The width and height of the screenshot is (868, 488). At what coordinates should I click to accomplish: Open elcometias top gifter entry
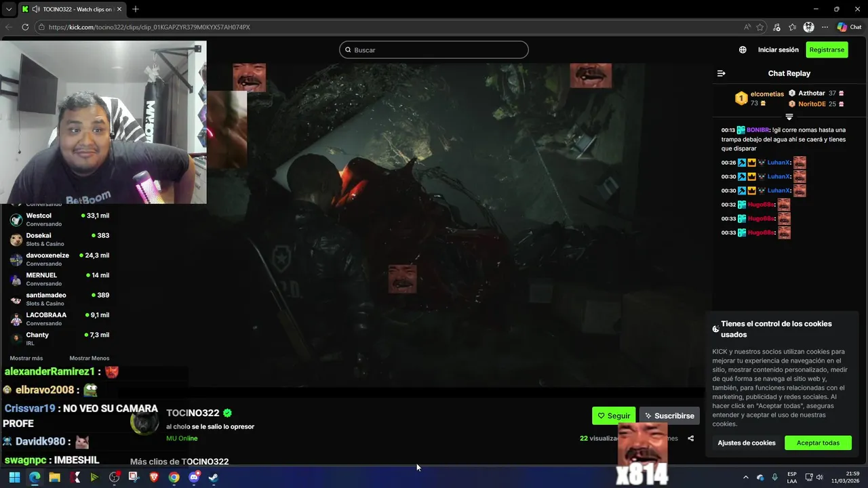(759, 98)
